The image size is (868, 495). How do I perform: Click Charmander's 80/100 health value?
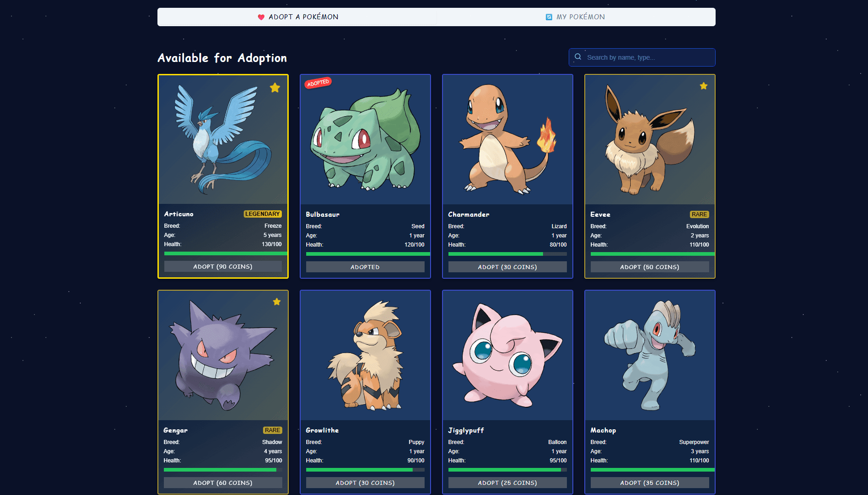[558, 245]
